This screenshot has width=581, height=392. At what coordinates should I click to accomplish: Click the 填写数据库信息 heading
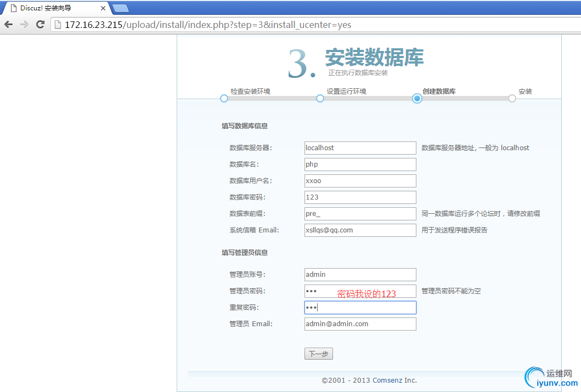(x=245, y=126)
